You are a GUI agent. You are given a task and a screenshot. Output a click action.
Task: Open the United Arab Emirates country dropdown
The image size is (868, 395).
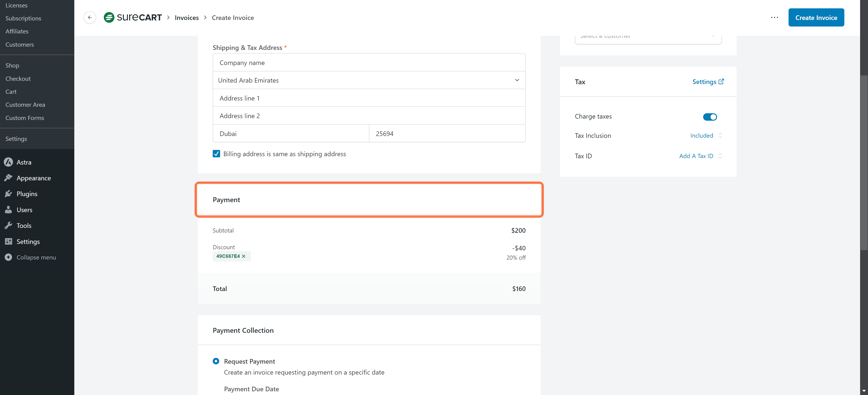[369, 80]
